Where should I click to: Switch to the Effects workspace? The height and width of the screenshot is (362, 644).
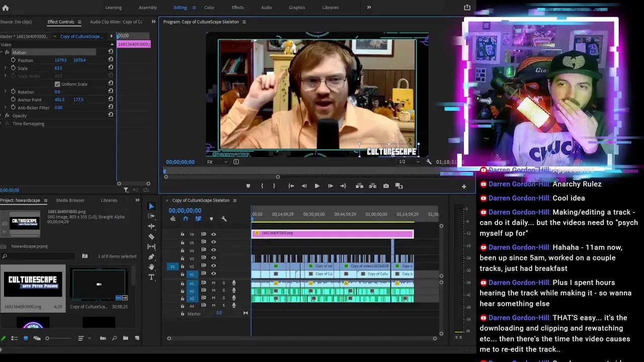pos(237,8)
